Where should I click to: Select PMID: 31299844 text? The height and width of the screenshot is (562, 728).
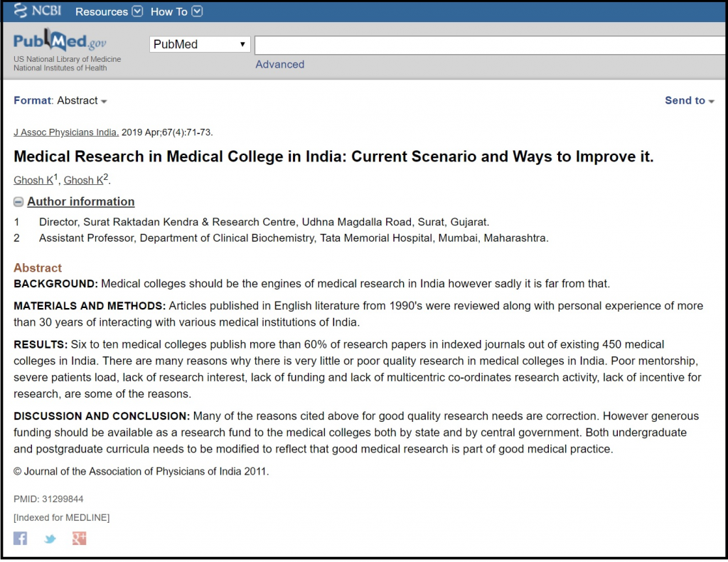point(48,499)
